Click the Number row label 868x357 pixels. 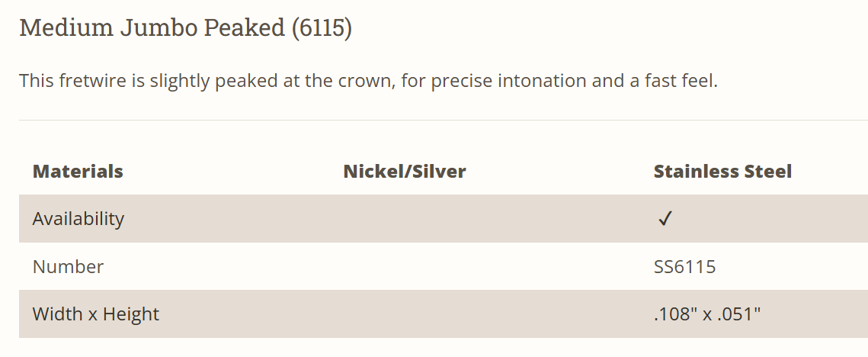pyautogui.click(x=68, y=266)
